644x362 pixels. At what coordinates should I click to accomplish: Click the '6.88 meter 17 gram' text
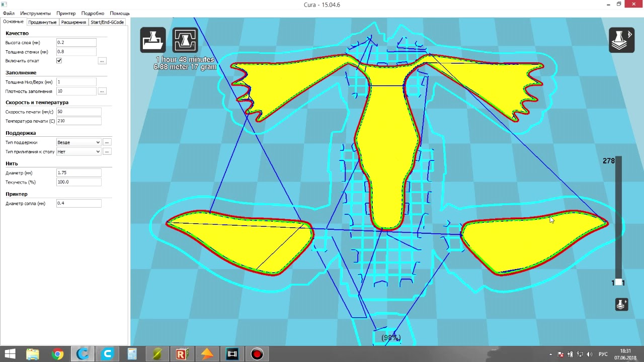tap(185, 66)
